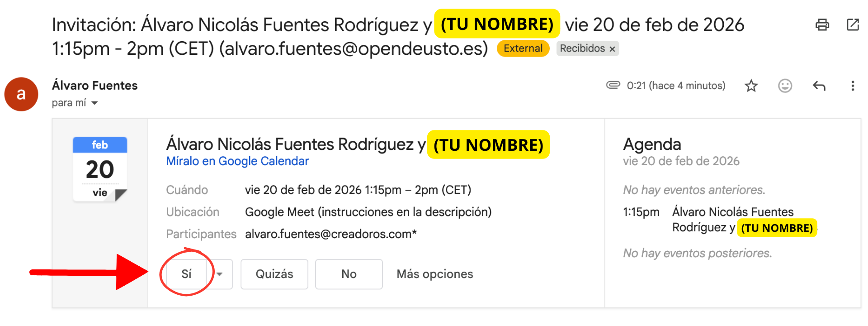
Task: Open the "Míralo en Google Calendar" link
Action: click(237, 161)
